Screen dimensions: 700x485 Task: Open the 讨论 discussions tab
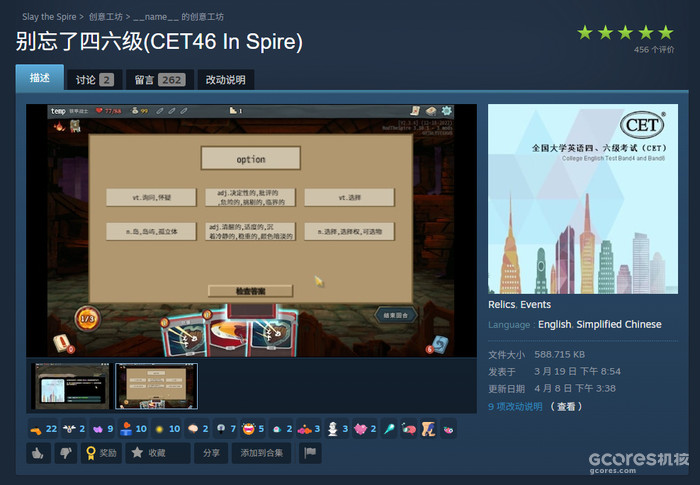coord(94,80)
